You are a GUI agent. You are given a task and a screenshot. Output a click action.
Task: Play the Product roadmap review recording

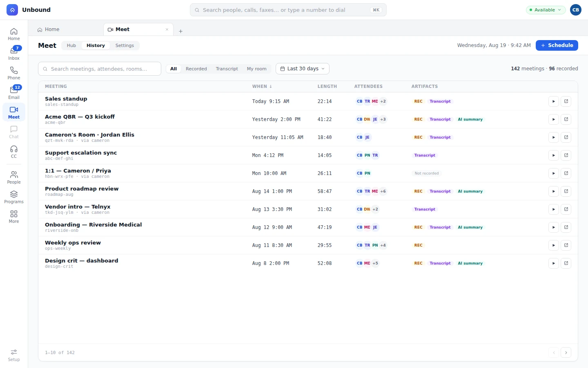553,191
